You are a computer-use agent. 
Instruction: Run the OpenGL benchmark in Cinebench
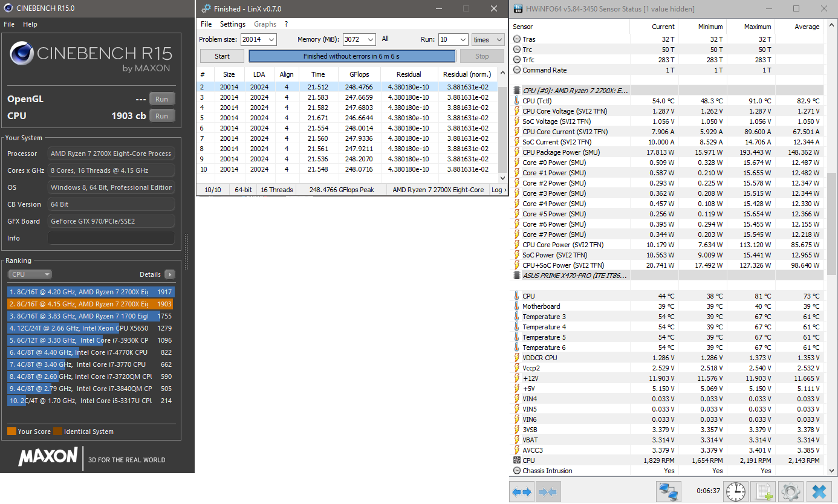(x=161, y=99)
